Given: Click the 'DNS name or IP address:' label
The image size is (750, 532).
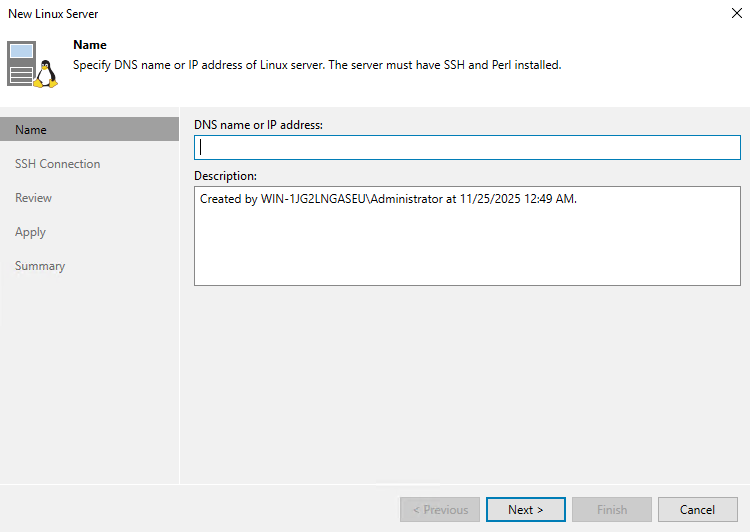Looking at the screenshot, I should [258, 124].
